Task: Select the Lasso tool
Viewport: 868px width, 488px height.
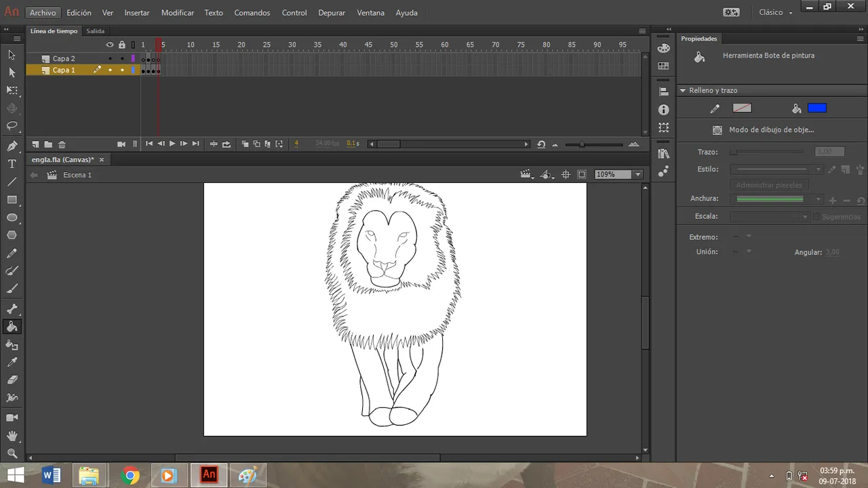Action: point(12,125)
